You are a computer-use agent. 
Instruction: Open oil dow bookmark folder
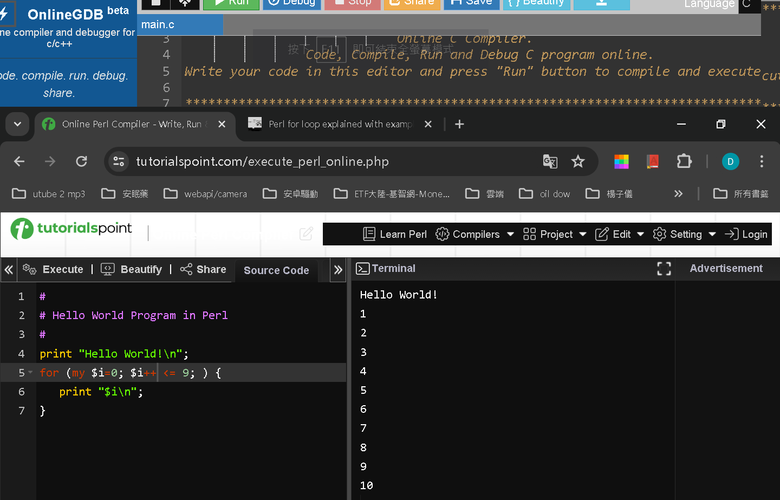pyautogui.click(x=545, y=194)
